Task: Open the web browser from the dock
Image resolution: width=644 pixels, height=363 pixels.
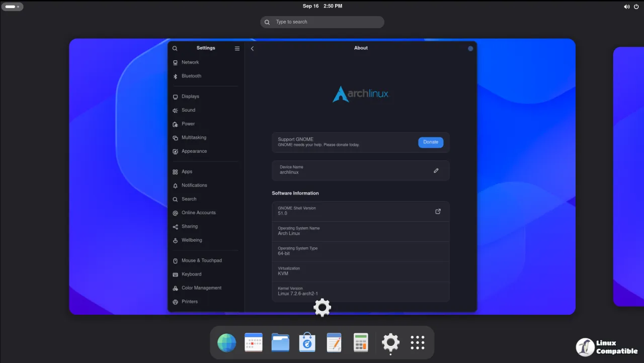Action: pyautogui.click(x=226, y=343)
